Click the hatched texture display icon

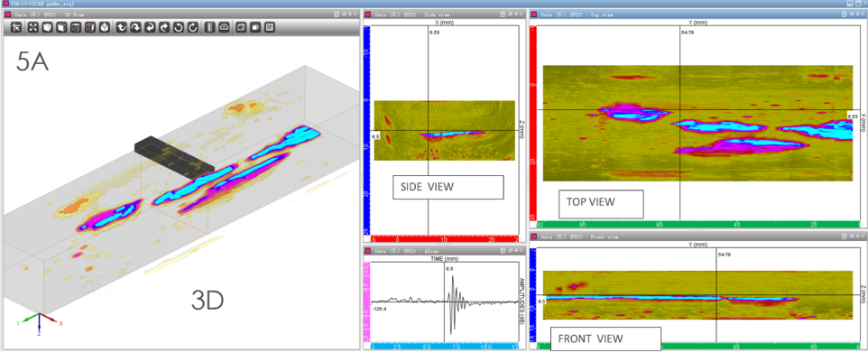pyautogui.click(x=270, y=27)
